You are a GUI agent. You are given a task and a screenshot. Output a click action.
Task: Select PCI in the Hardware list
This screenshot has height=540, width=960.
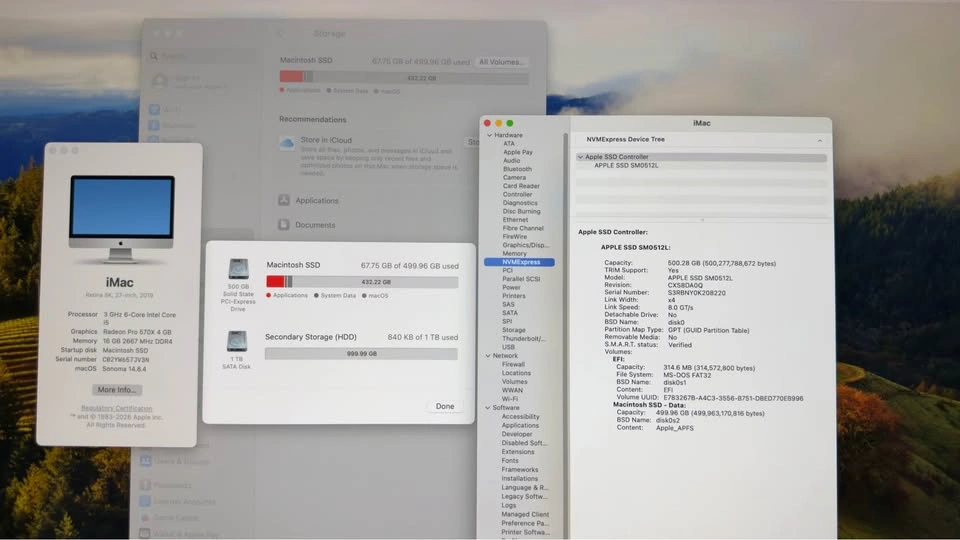pyautogui.click(x=508, y=270)
